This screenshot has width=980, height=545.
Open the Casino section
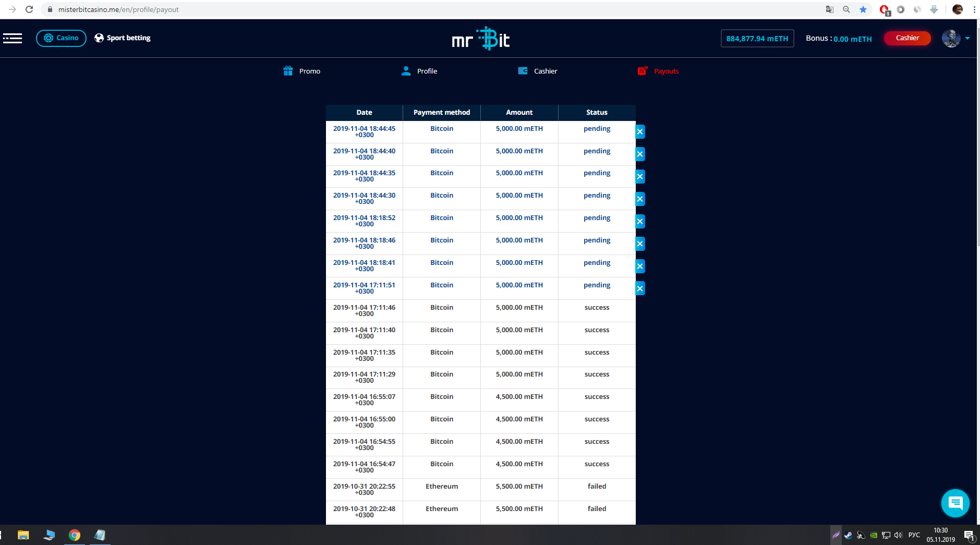61,38
